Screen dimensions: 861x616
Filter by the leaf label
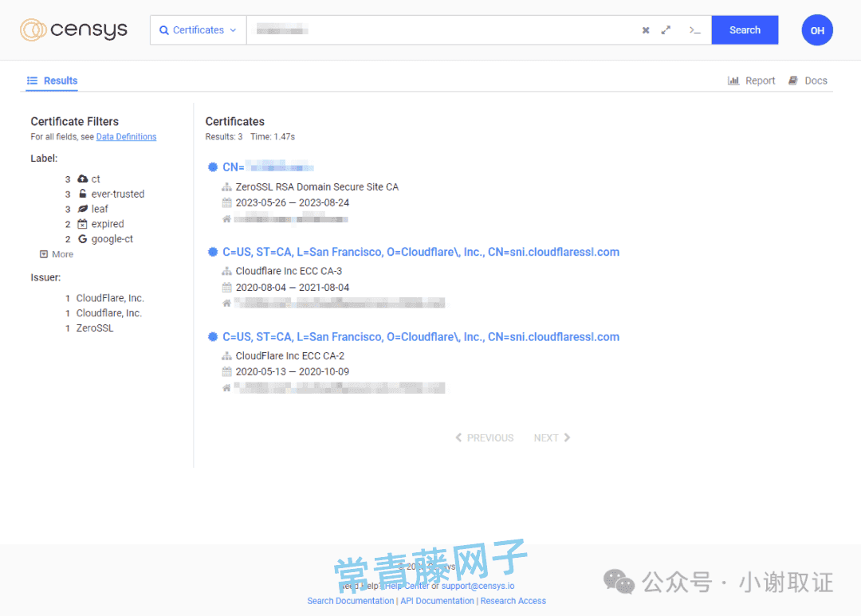point(100,209)
